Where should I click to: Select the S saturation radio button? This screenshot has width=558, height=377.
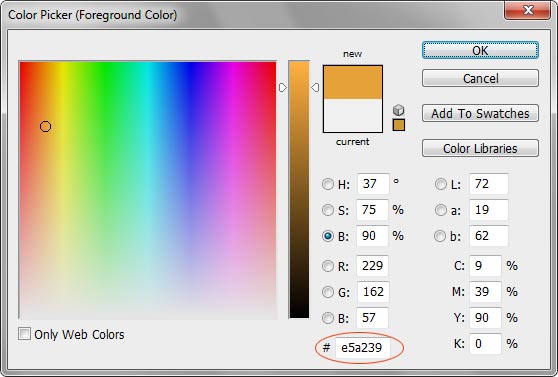[x=328, y=210]
